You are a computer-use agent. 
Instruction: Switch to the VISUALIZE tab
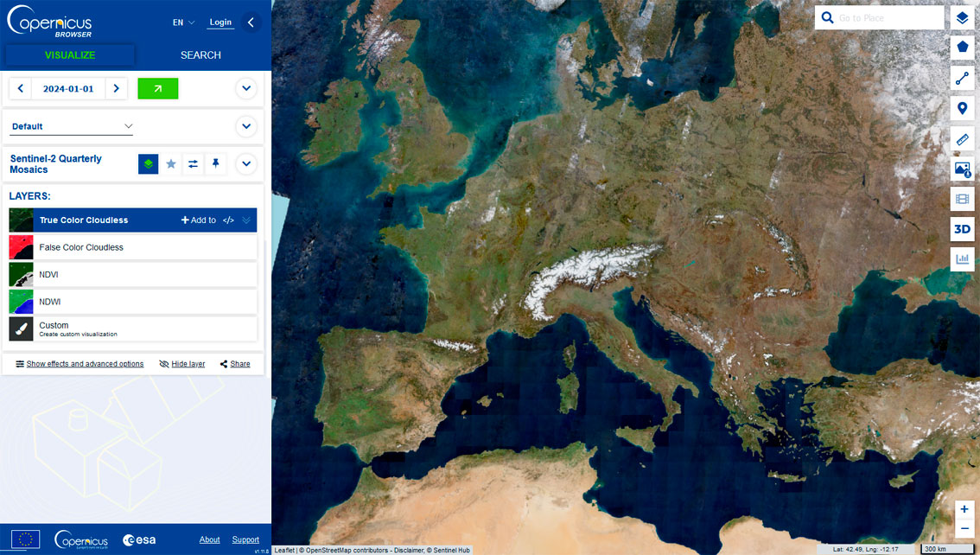pos(70,55)
